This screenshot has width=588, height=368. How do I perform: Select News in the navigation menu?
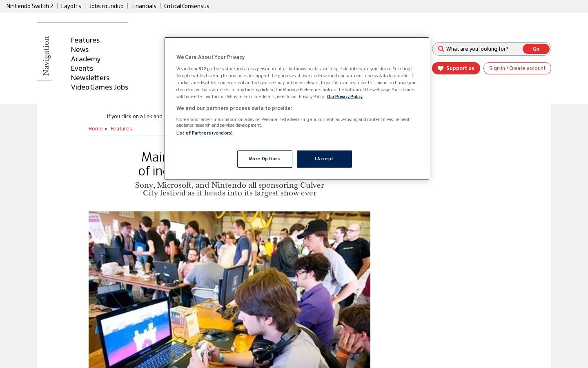tap(80, 49)
